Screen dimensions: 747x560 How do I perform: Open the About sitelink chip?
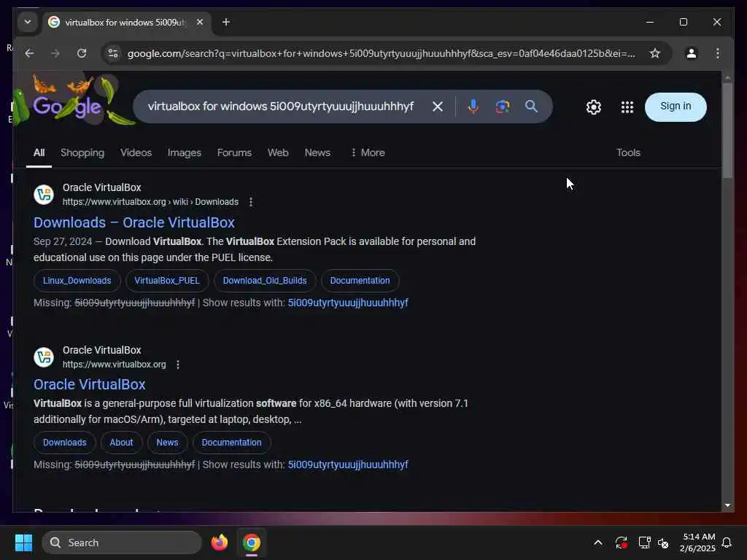pos(122,443)
